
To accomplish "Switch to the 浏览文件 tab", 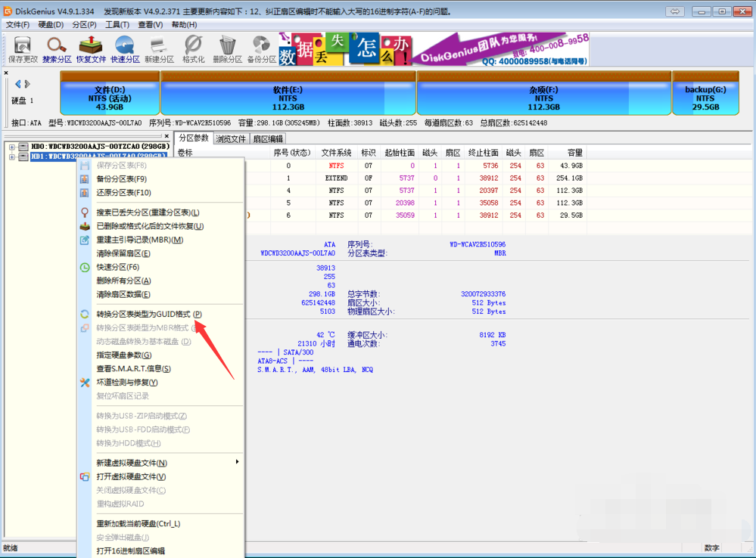I will [x=231, y=138].
